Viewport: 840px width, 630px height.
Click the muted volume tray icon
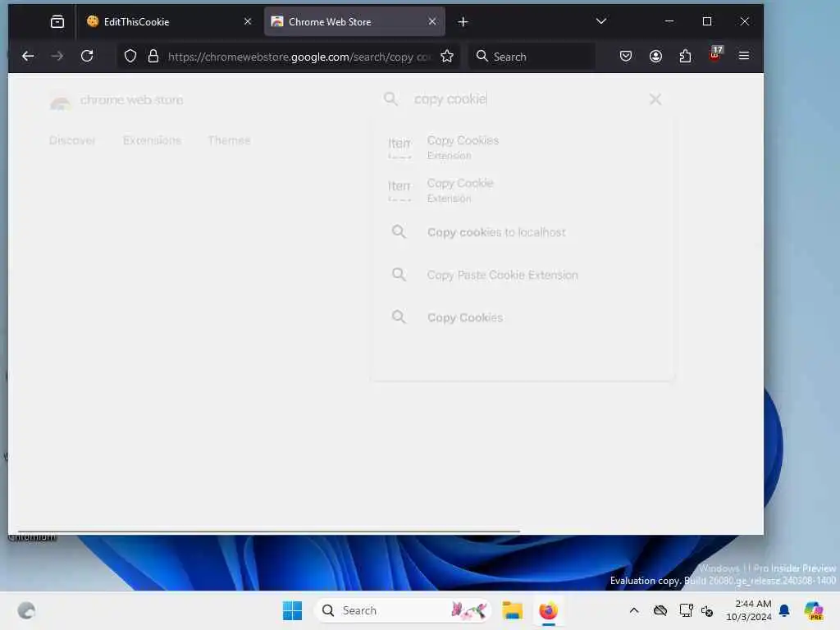click(706, 610)
